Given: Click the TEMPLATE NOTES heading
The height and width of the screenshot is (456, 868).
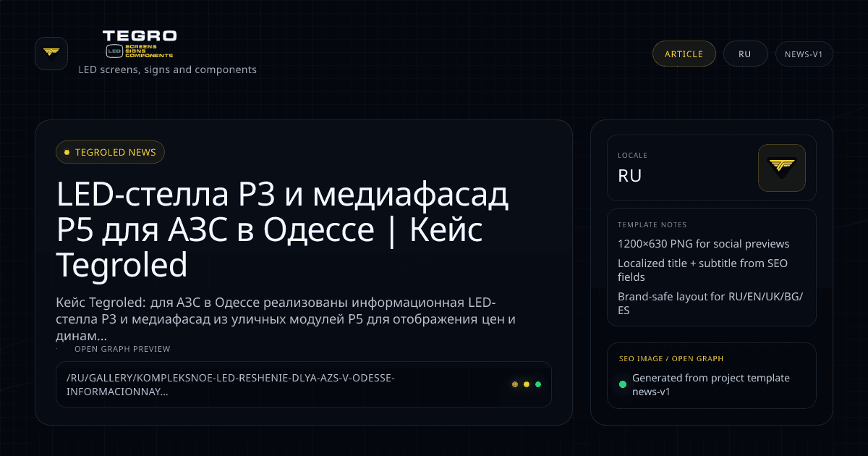Looking at the screenshot, I should click(x=652, y=224).
